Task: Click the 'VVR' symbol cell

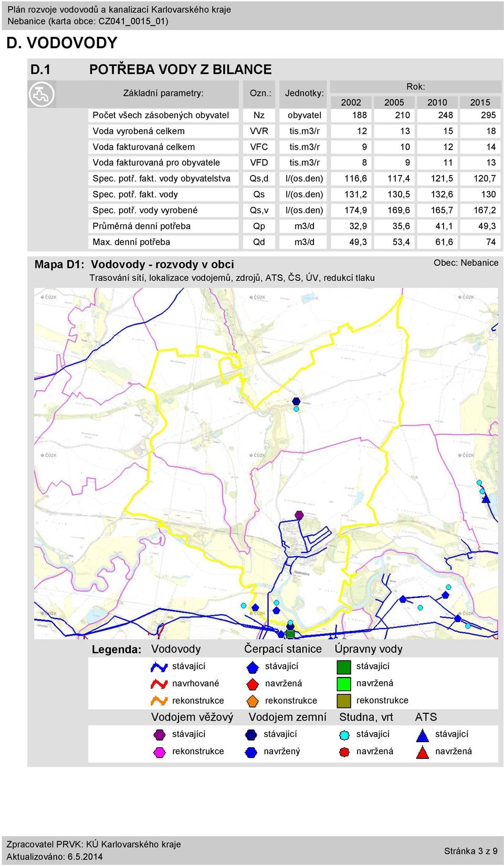Action: tap(259, 131)
